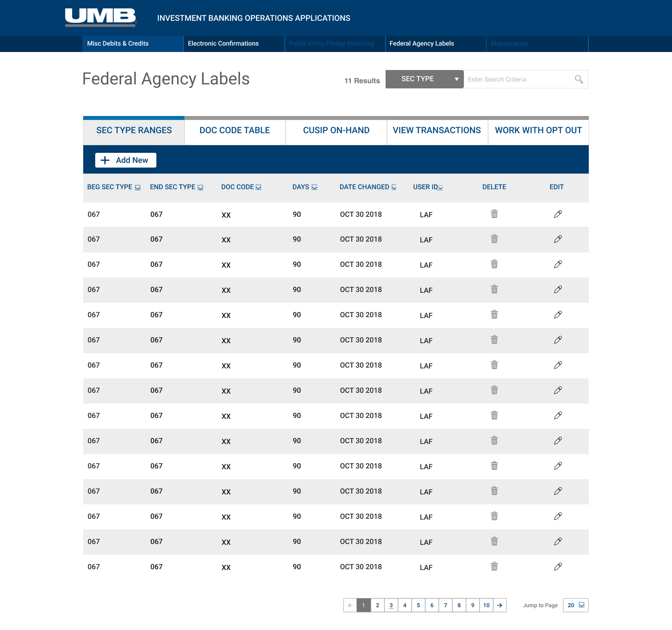Toggle END SEC TYPE sort checkbox
This screenshot has height=630, width=672.
(x=200, y=188)
